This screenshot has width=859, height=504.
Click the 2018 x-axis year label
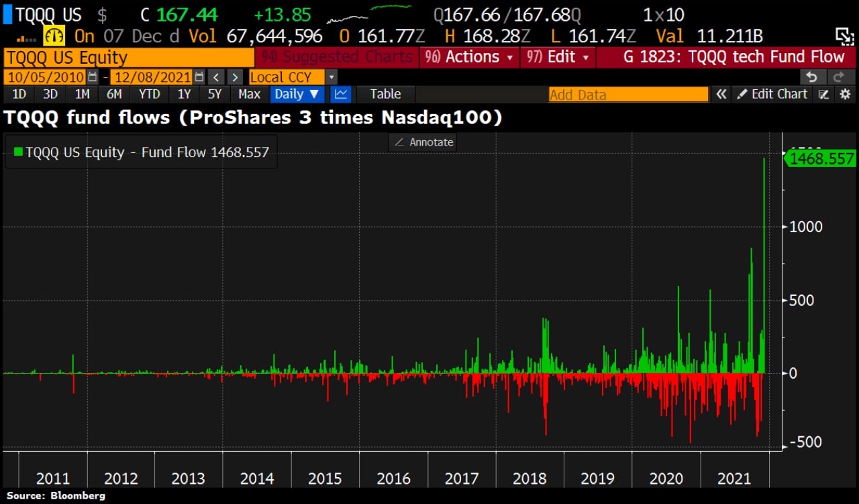pyautogui.click(x=529, y=478)
